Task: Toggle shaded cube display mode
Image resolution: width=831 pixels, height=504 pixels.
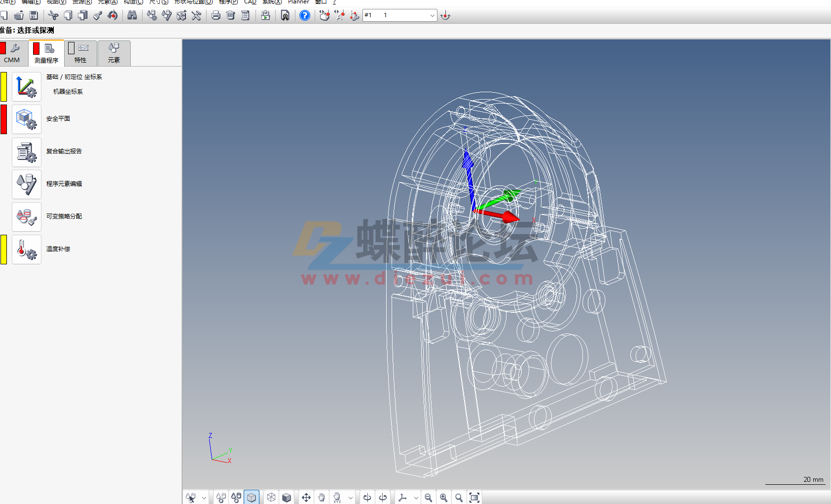Action: (252, 497)
